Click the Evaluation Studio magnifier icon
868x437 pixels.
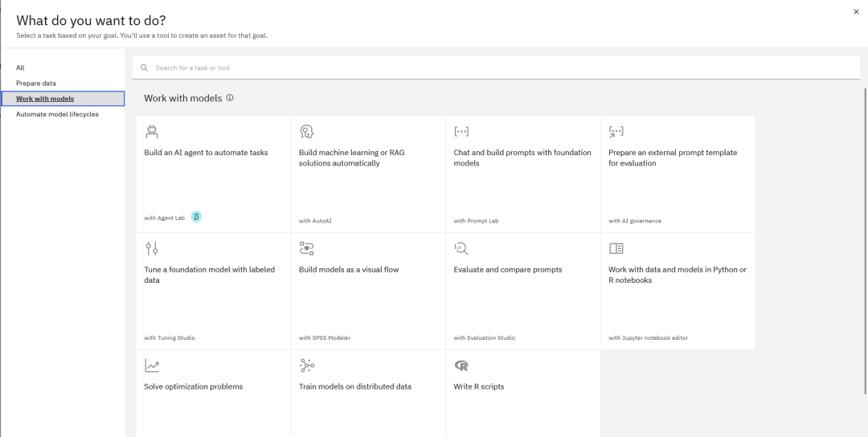[461, 248]
